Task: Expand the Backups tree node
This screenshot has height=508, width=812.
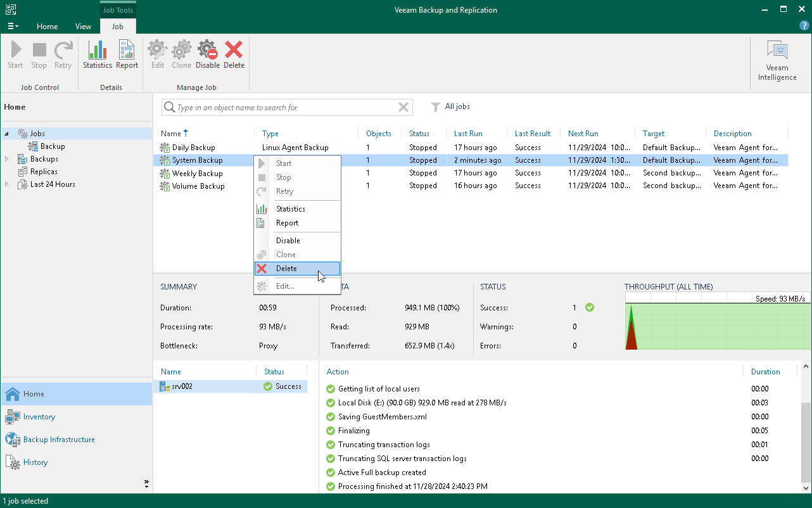Action: click(x=6, y=158)
